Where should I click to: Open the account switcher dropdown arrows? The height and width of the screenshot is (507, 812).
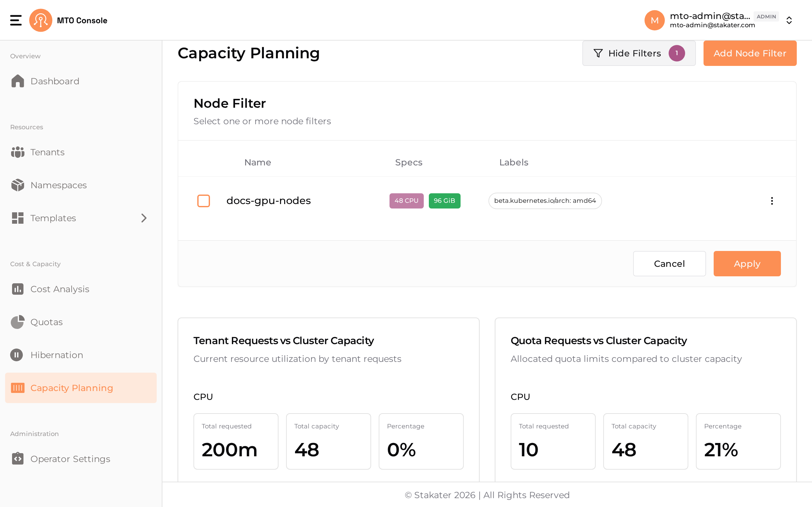(x=789, y=21)
